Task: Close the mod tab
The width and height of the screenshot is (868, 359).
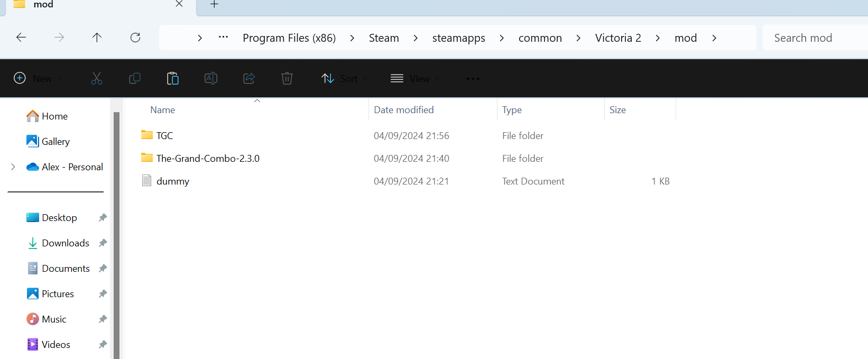Action: (179, 4)
